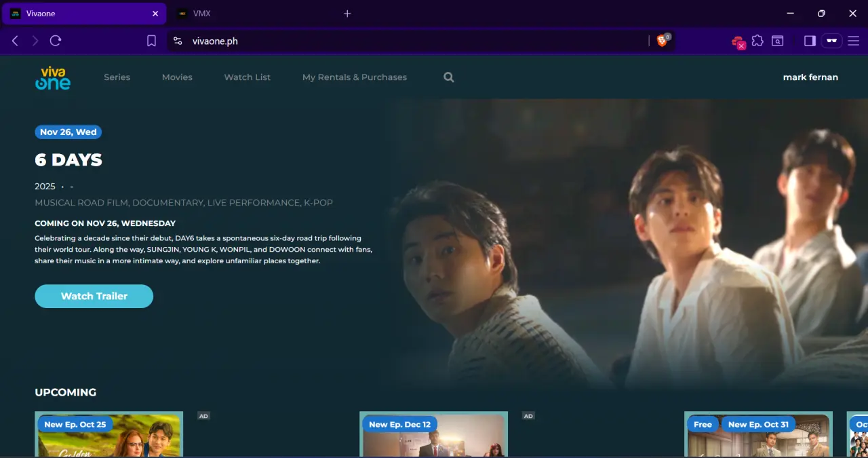Viewport: 868px width, 458px height.
Task: Restore down the browser window
Action: coord(822,14)
